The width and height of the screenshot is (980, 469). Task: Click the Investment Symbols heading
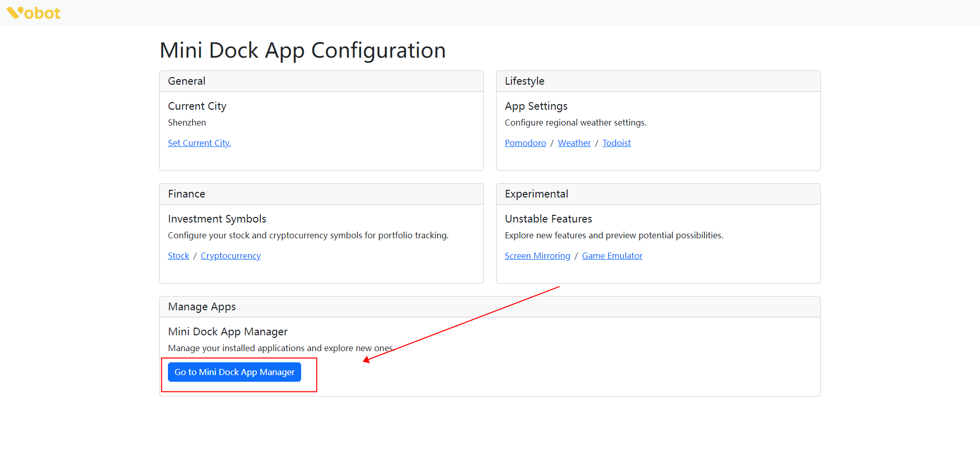[217, 219]
